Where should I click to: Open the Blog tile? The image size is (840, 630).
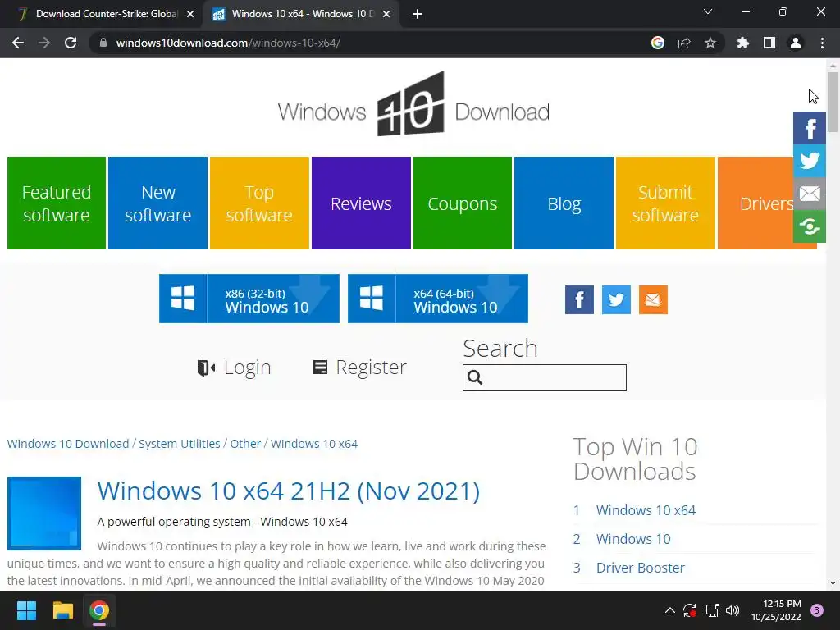(x=564, y=203)
